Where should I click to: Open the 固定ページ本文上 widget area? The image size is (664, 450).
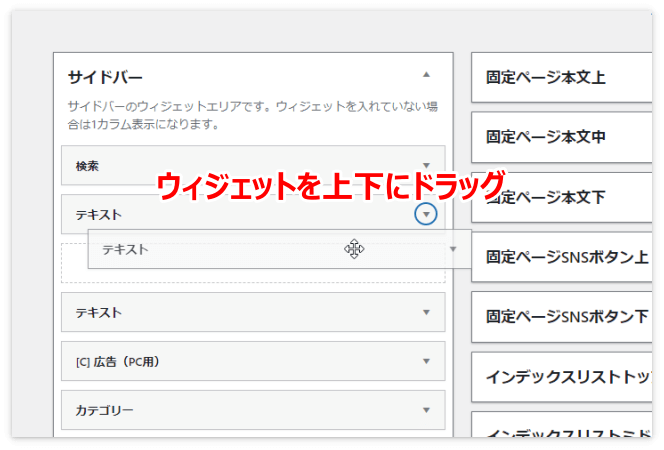point(562,77)
